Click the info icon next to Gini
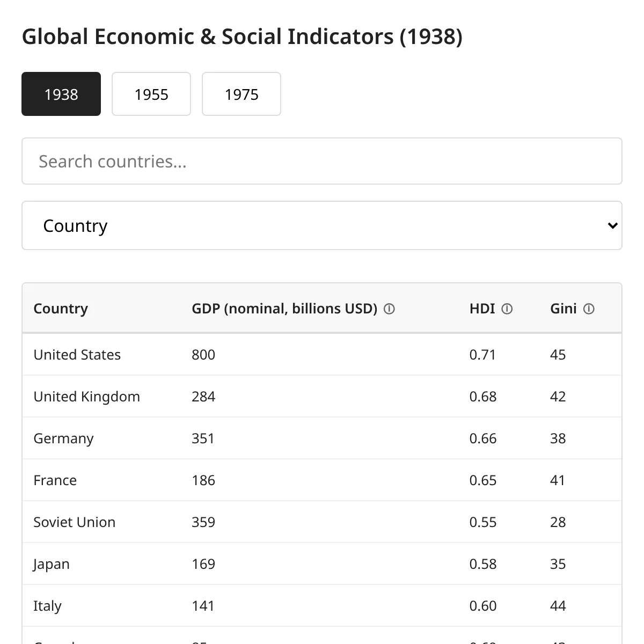Viewport: 644px width, 644px height. tap(589, 309)
